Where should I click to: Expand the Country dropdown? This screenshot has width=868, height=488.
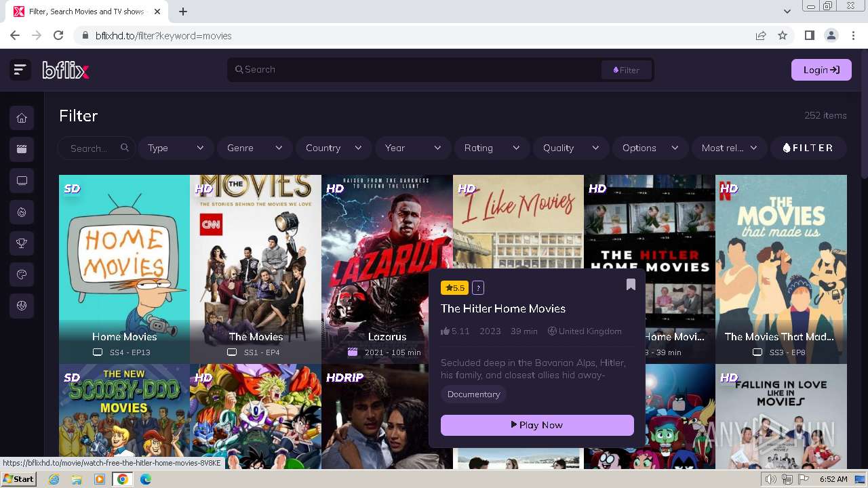click(x=334, y=148)
